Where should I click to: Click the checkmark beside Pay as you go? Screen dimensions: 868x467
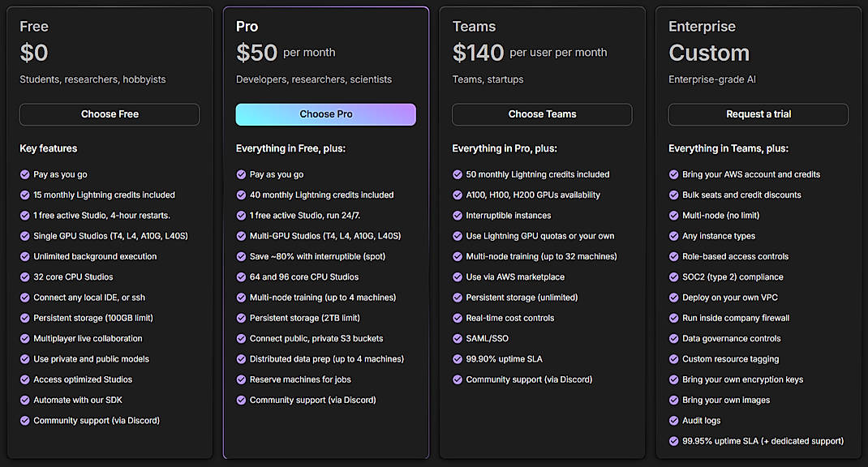(25, 174)
